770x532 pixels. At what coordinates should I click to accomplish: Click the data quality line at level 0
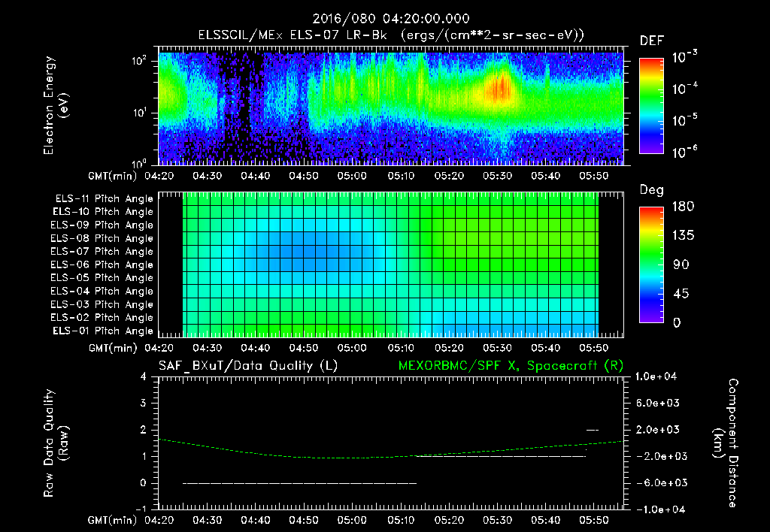coord(299,483)
